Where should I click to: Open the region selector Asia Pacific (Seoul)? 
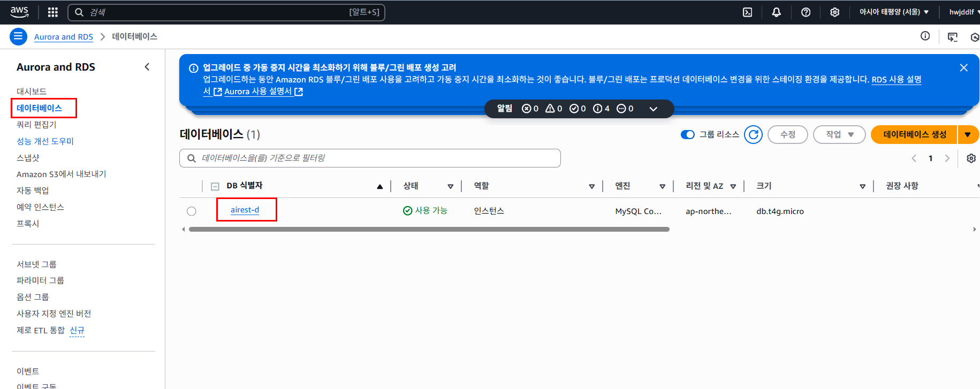pyautogui.click(x=894, y=12)
